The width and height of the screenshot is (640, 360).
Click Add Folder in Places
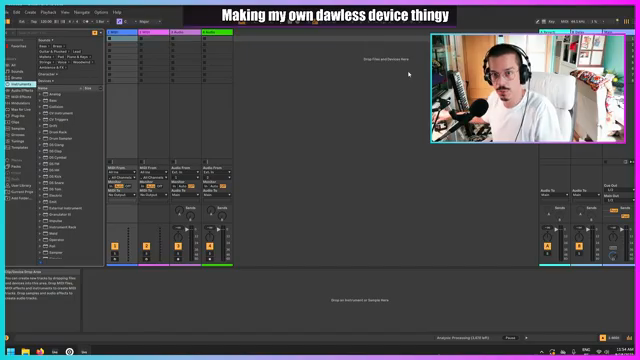21,198
